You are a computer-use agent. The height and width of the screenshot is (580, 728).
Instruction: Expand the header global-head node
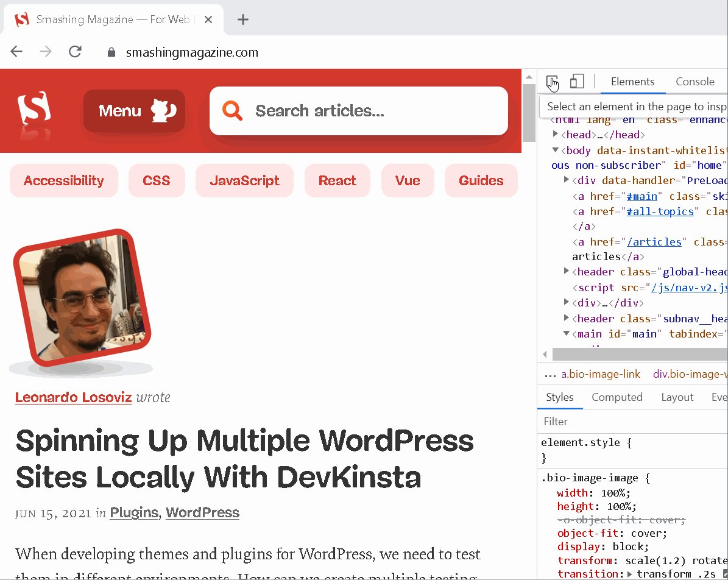click(x=567, y=271)
